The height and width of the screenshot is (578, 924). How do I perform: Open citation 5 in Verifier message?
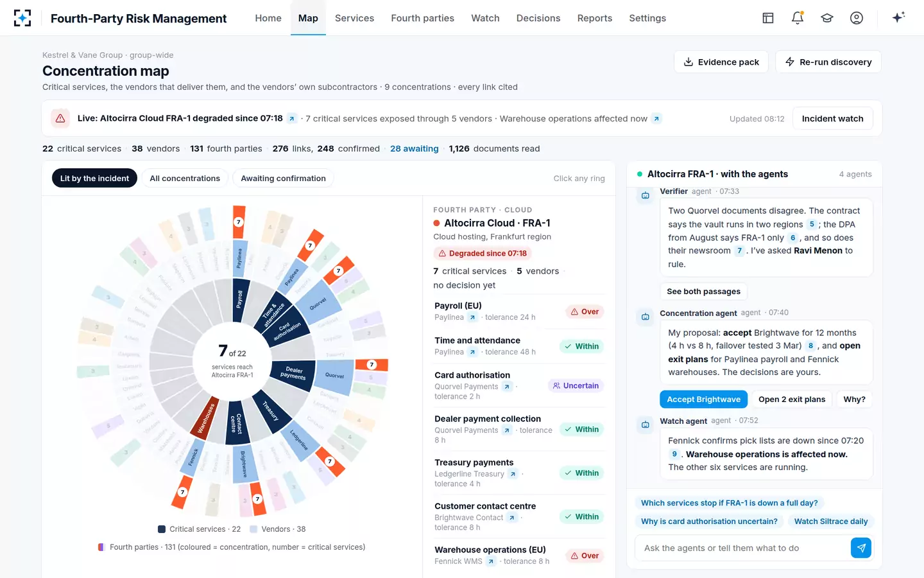coord(812,224)
